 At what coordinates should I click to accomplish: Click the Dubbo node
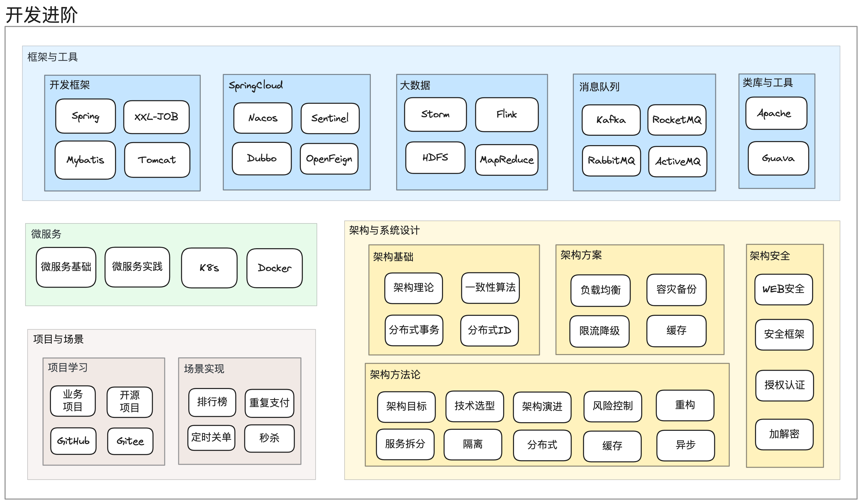(x=262, y=159)
